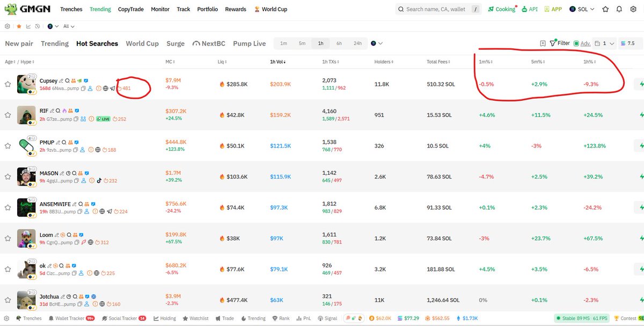Open the CopyTrade nav menu
This screenshot has width=644, height=326.
[x=131, y=9]
